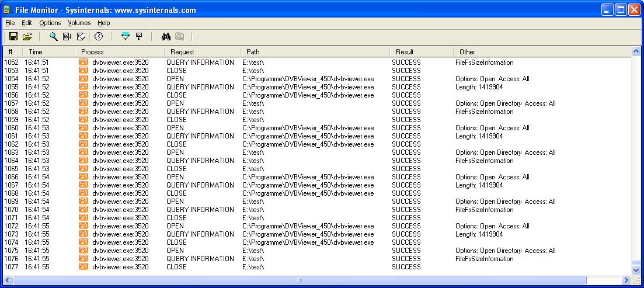This screenshot has width=644, height=288.
Task: Open the File menu
Action: click(x=10, y=23)
